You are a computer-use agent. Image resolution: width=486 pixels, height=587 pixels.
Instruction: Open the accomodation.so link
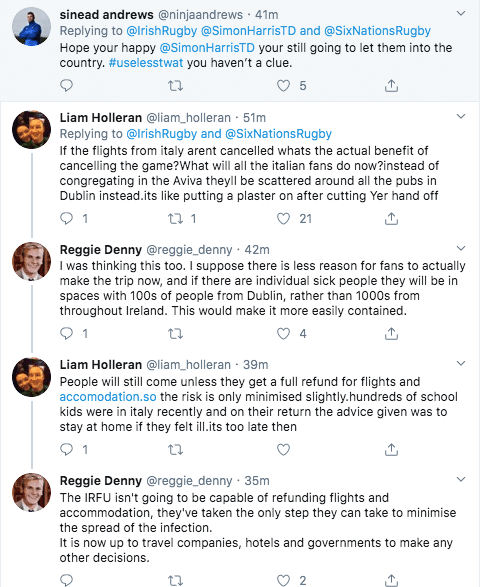tap(108, 396)
